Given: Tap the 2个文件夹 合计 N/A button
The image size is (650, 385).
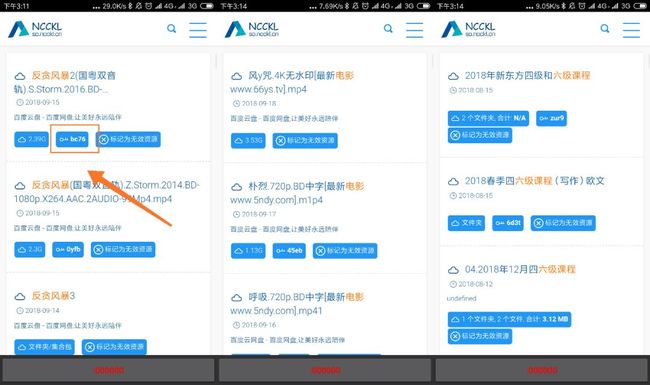Looking at the screenshot, I should pos(488,119).
